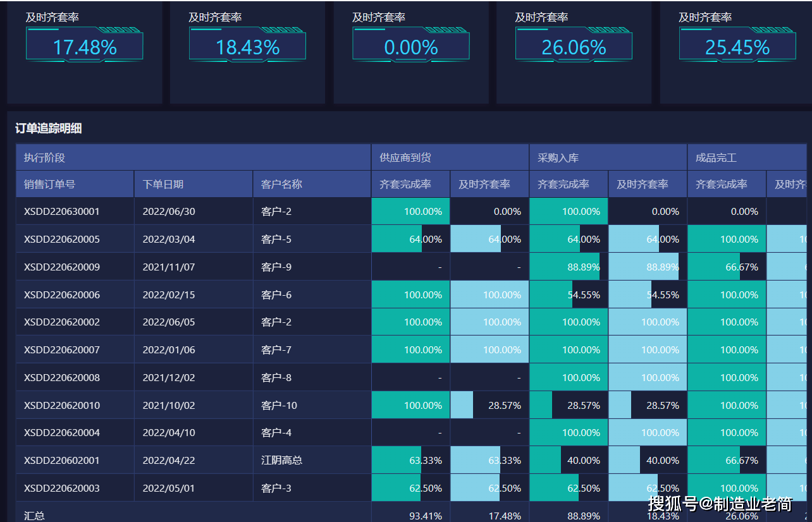Click 及时齐套率 header under 供应商到货
812x522 pixels.
point(489,185)
